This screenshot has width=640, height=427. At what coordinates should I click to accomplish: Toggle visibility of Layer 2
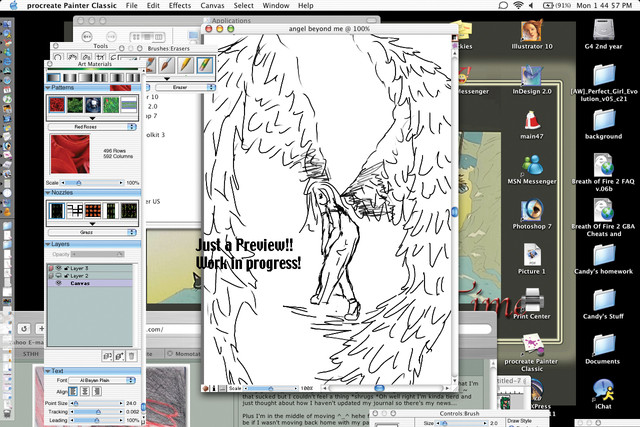pyautogui.click(x=57, y=276)
